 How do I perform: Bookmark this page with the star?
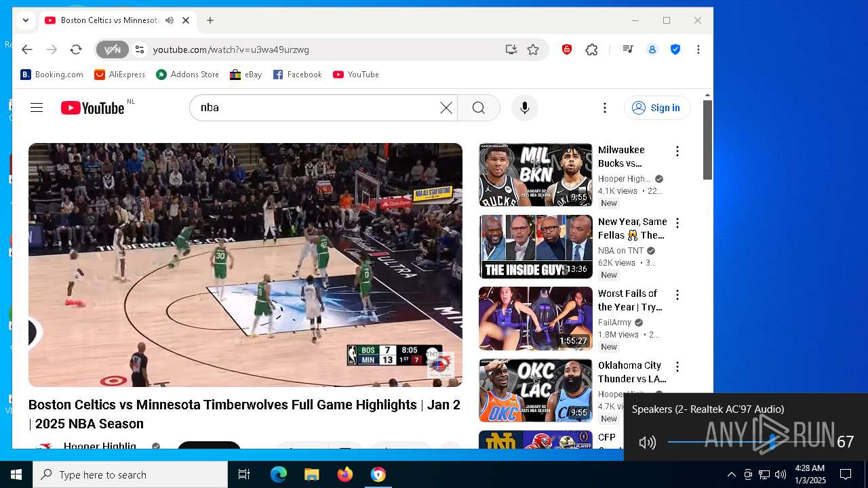point(533,49)
